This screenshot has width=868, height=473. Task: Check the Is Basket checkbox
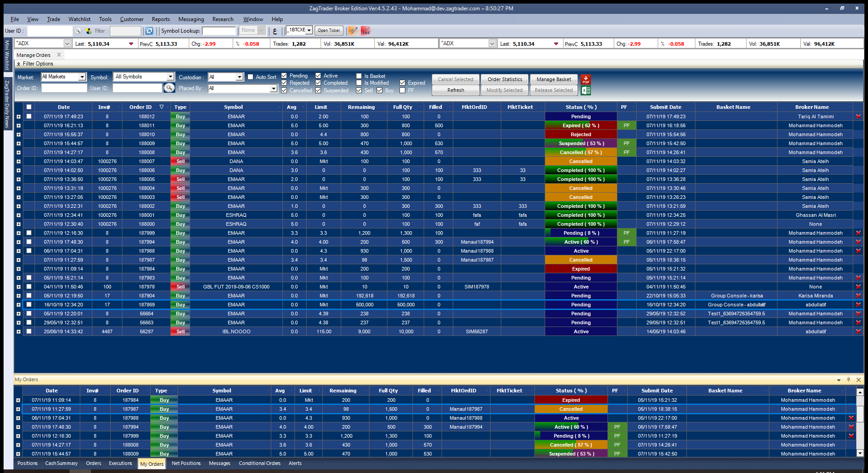[x=359, y=76]
